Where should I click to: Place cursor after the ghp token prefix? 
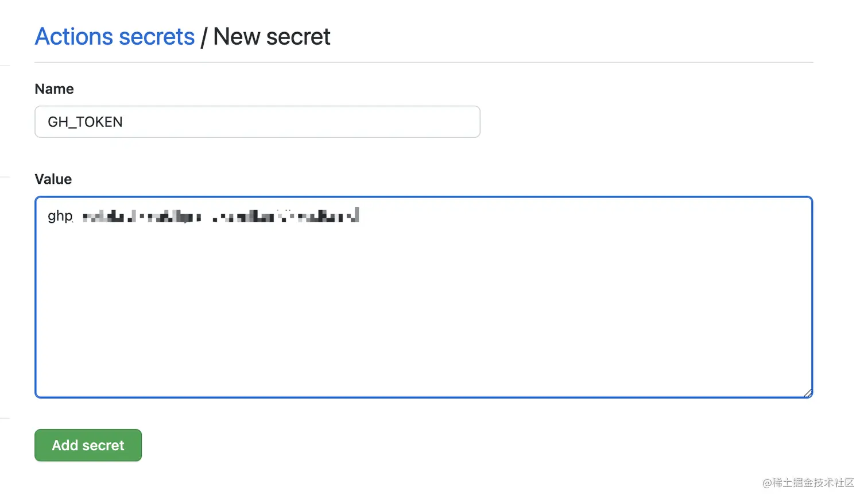(x=74, y=217)
